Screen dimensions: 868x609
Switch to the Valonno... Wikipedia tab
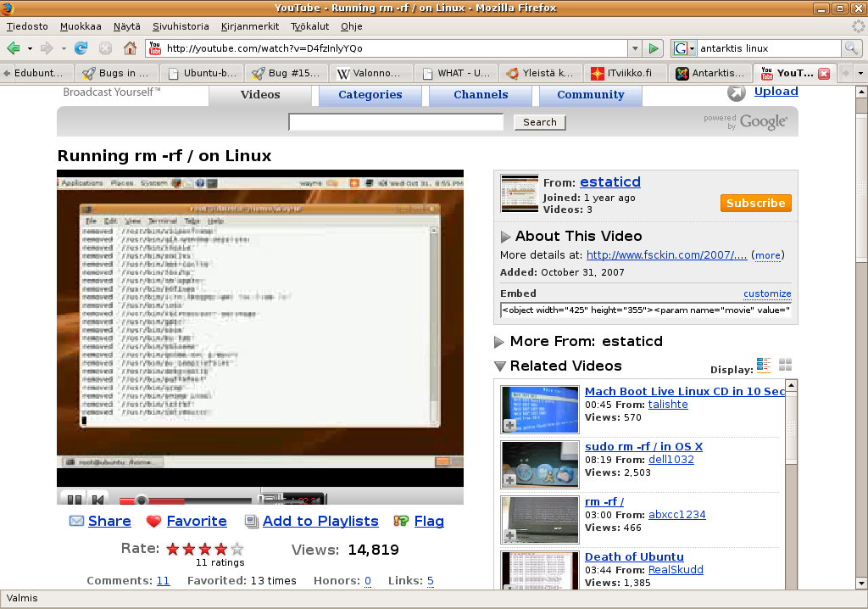[x=372, y=73]
